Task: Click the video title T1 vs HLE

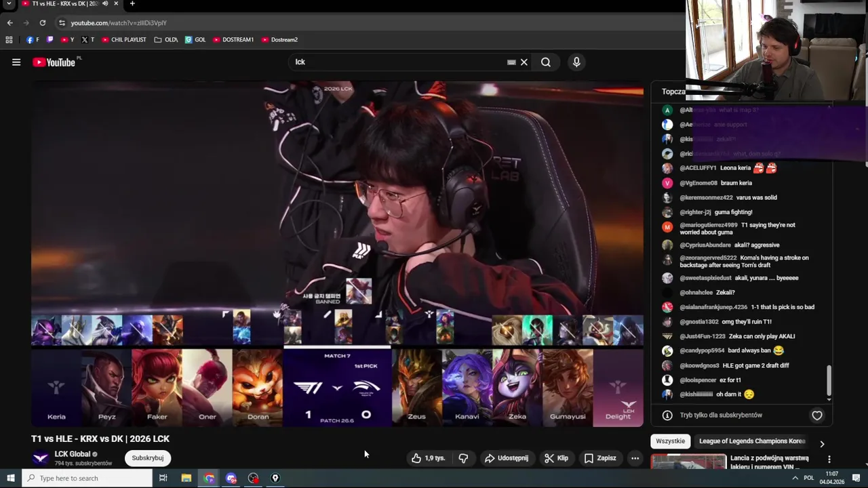Action: coord(100,439)
